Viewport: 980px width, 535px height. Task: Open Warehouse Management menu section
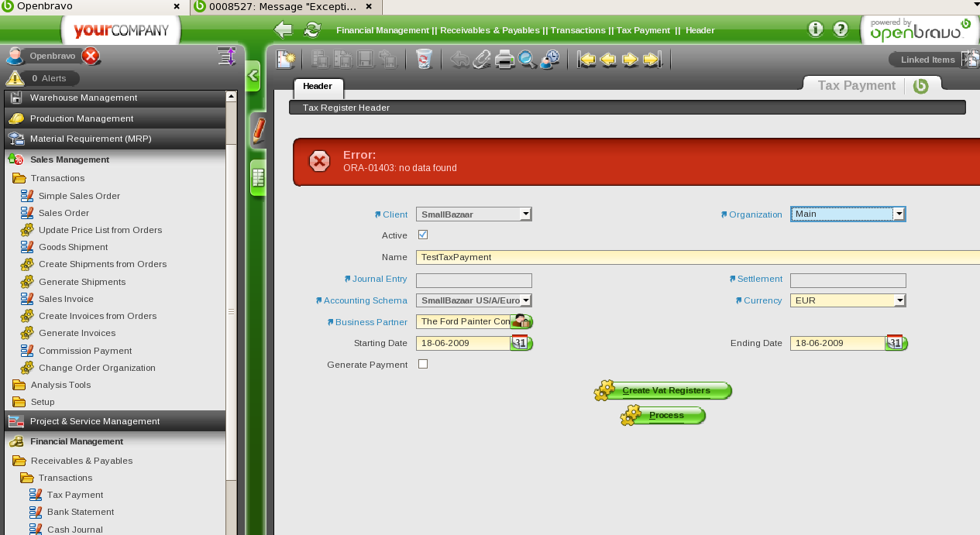(x=84, y=98)
